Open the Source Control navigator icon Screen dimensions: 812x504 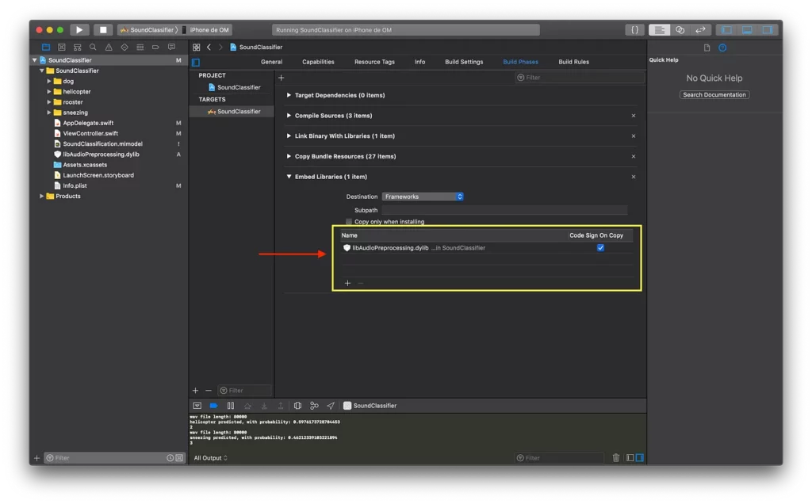[62, 47]
